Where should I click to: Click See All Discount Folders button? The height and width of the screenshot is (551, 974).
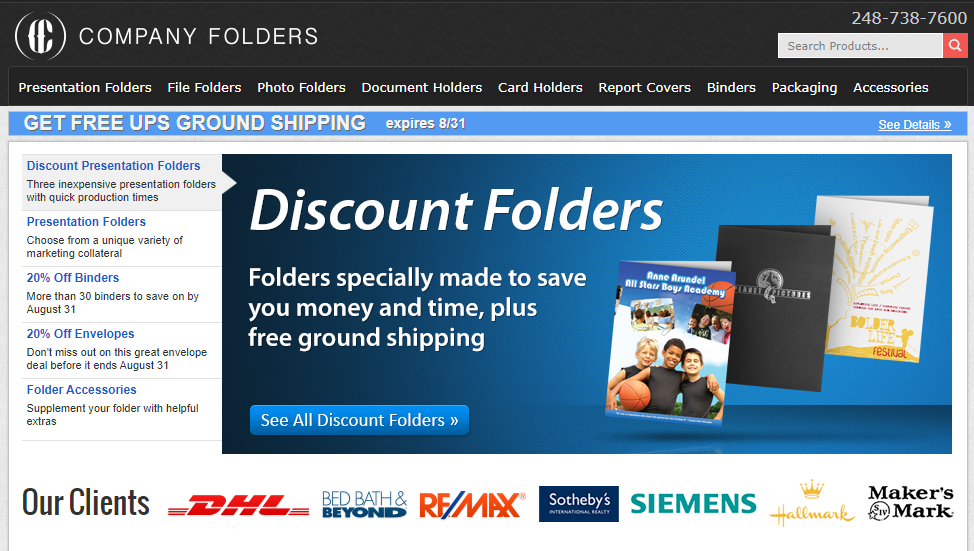(359, 420)
